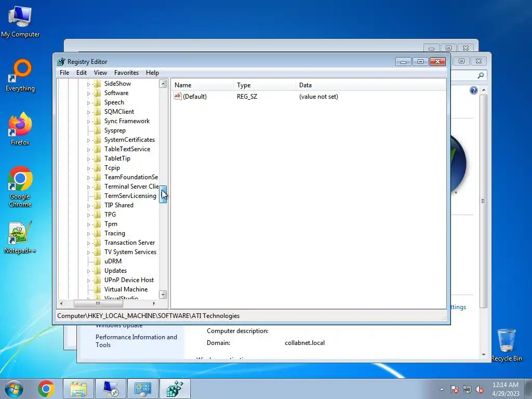Click the muted volume tray icon

480,390
